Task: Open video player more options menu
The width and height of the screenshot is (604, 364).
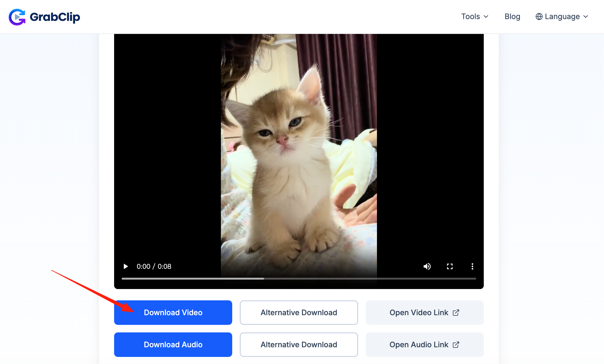Action: click(x=472, y=266)
